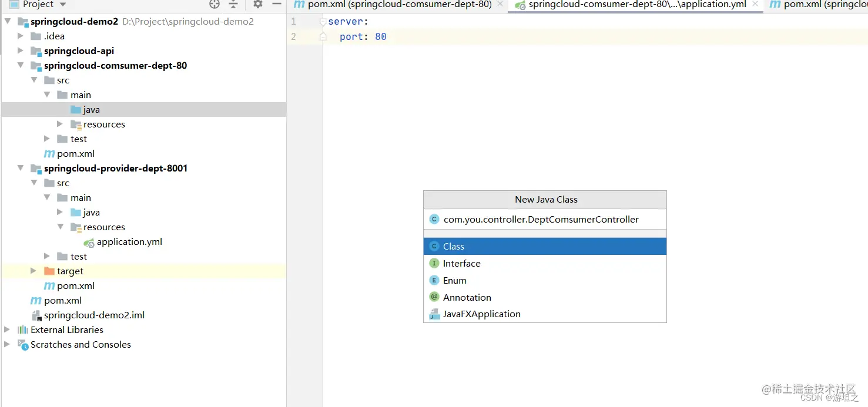Select springcloud-comsumer-dept-80 module in tree
This screenshot has width=868, height=407.
pos(115,66)
